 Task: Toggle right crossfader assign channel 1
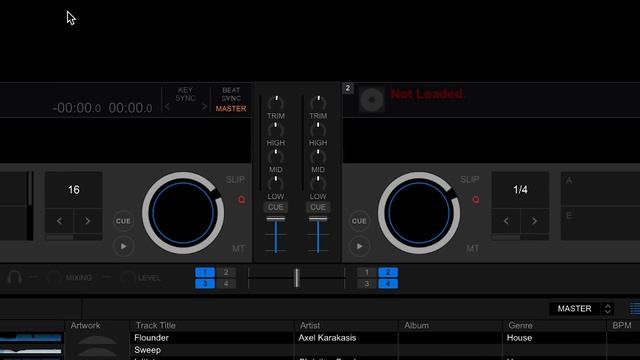[367, 272]
